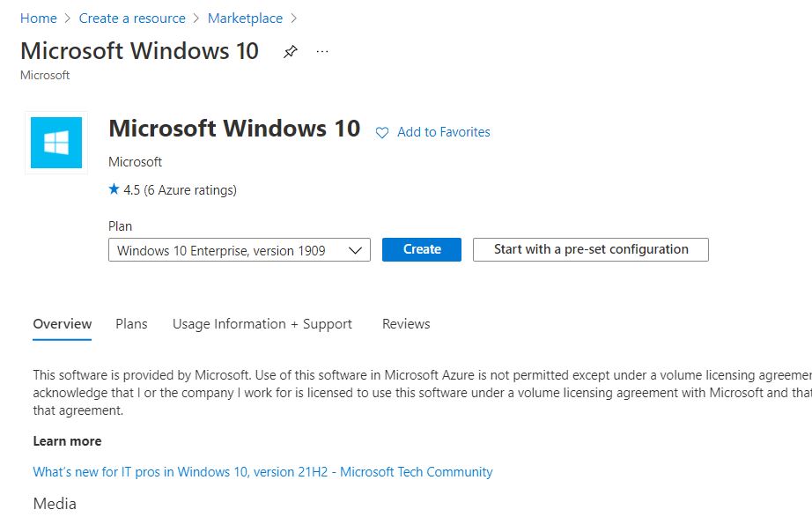Click the Add to Favorites text link
This screenshot has width=812, height=517.
click(443, 132)
